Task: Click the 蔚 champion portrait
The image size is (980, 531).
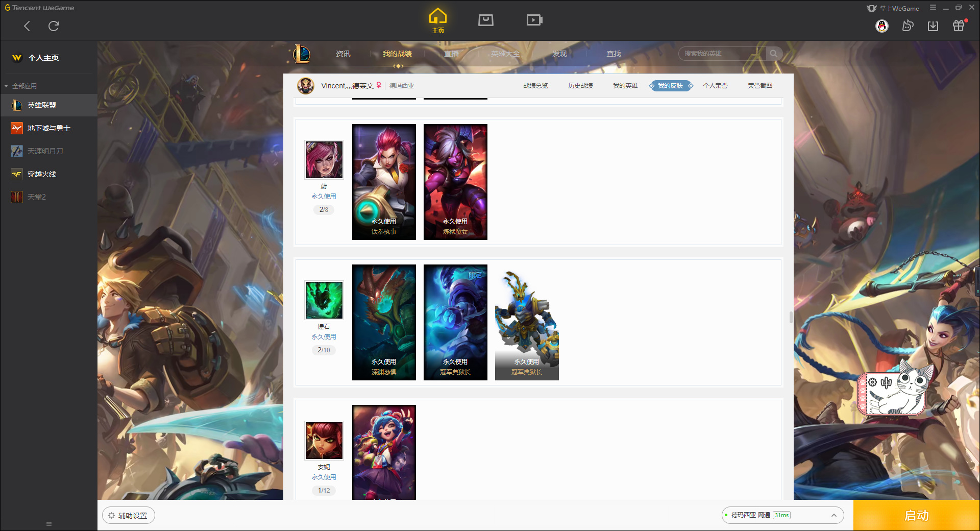Action: tap(324, 160)
